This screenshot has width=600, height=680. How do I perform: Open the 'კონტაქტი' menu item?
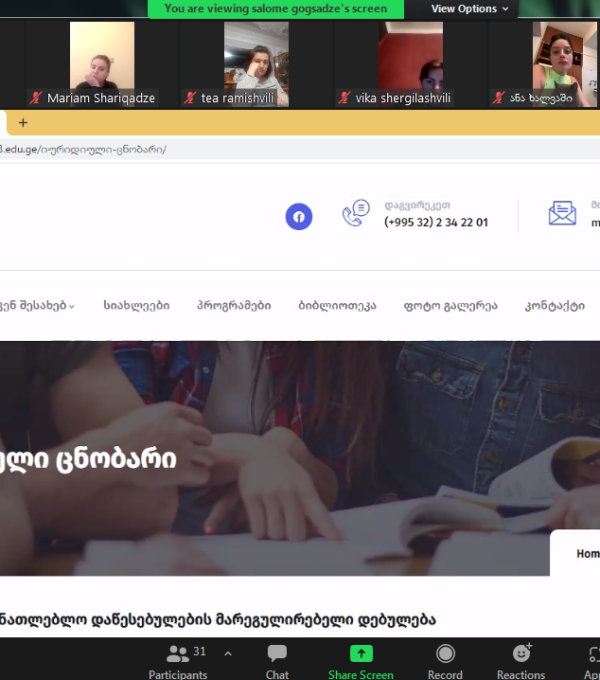point(555,306)
